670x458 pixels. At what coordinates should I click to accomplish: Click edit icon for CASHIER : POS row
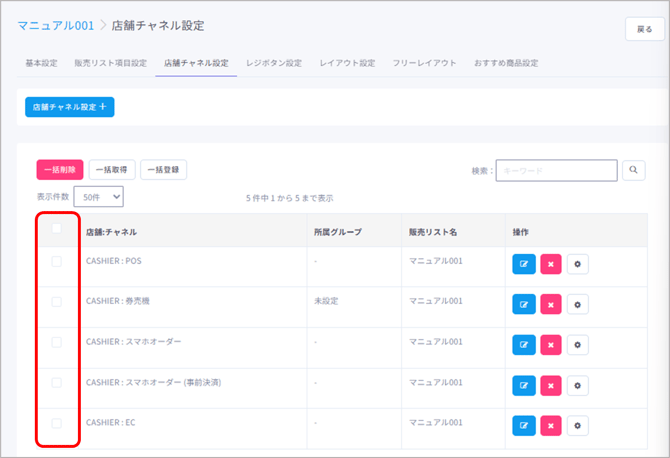click(524, 264)
